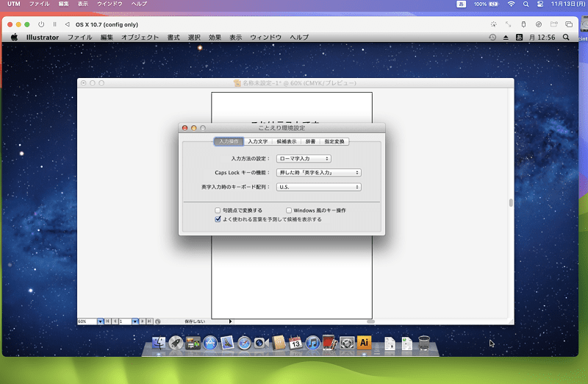Image resolution: width=588 pixels, height=384 pixels.
Task: Switch to the 辞書 tab
Action: coord(310,141)
